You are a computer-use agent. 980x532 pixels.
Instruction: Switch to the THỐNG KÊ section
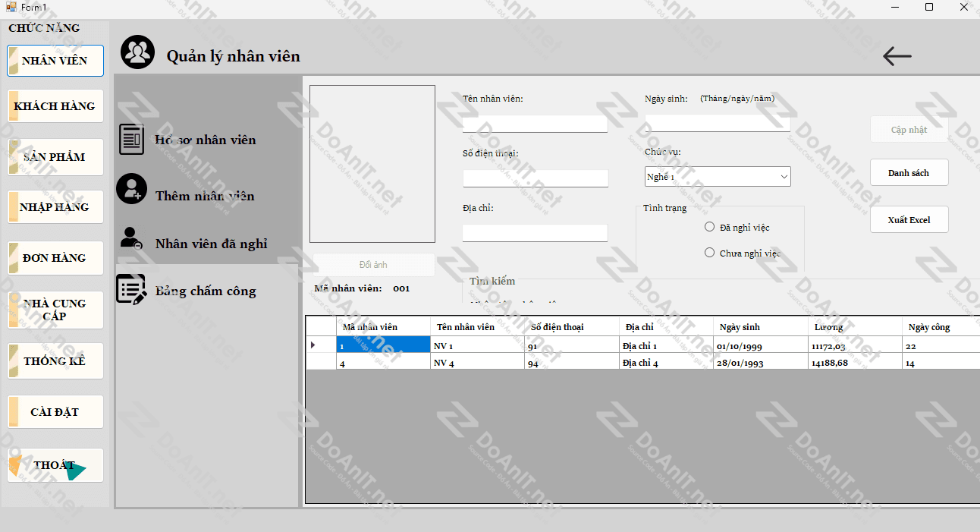(x=55, y=361)
